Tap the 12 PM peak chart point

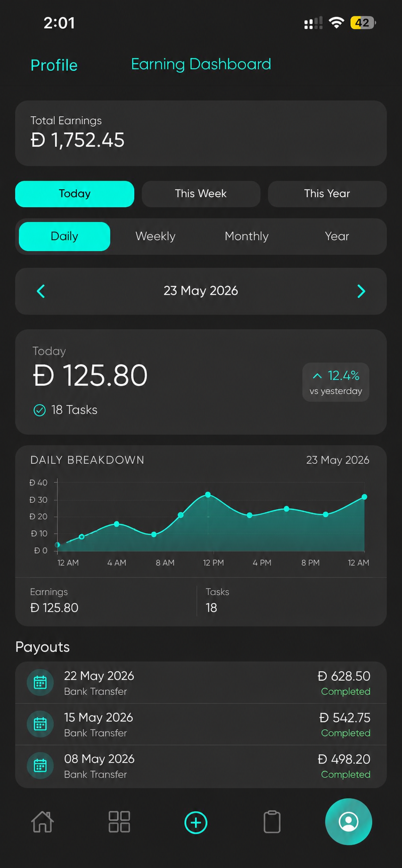coord(208,495)
